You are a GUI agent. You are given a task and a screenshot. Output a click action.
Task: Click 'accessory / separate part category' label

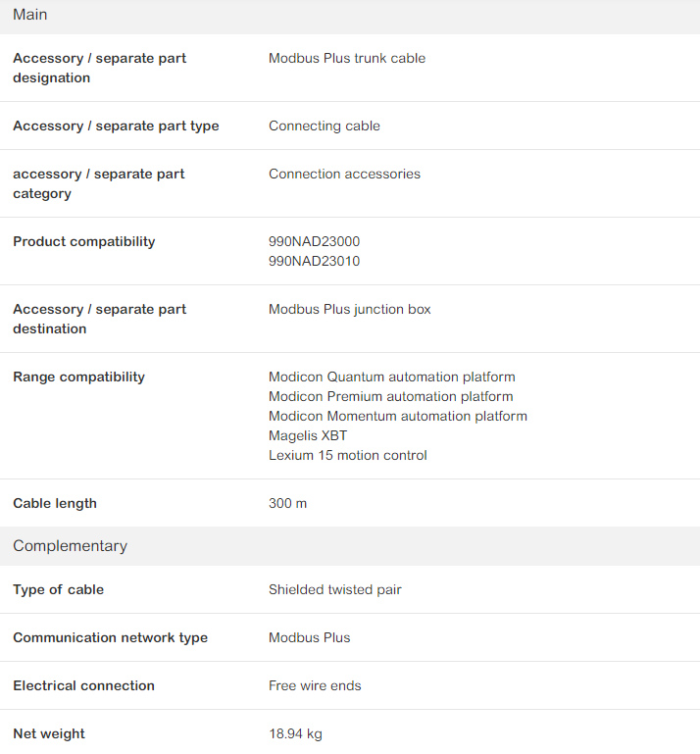99,183
